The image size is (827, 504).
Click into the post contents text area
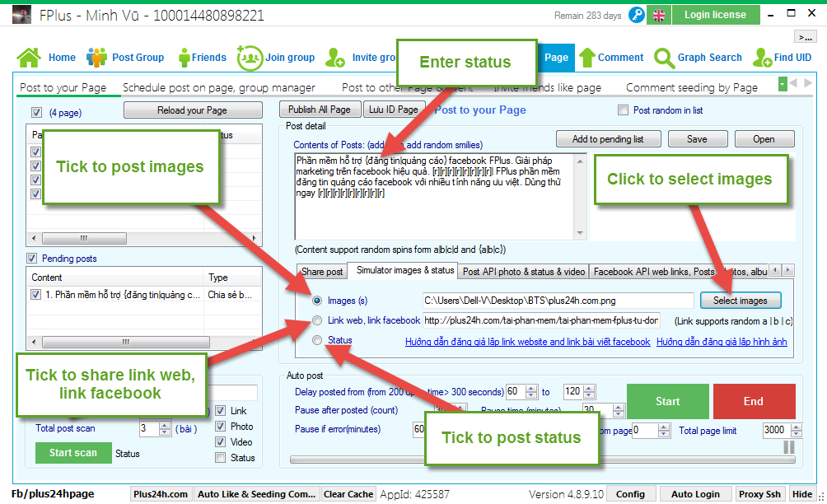pyautogui.click(x=435, y=197)
